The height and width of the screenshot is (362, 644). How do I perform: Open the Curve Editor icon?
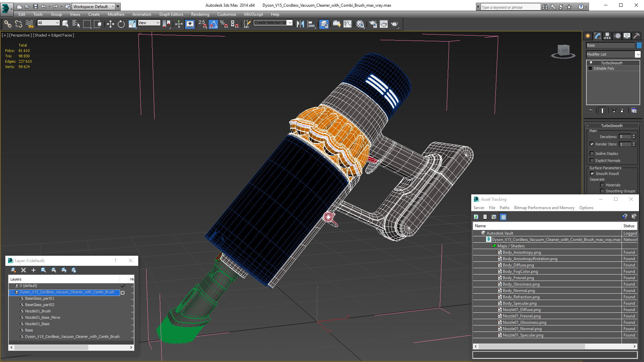click(x=347, y=24)
